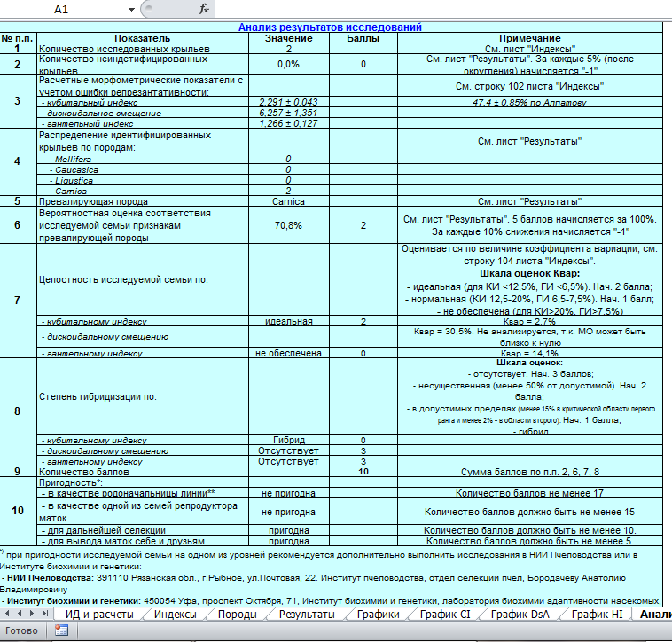Open the Индексы sheet tab
672x642 pixels.
[x=175, y=614]
